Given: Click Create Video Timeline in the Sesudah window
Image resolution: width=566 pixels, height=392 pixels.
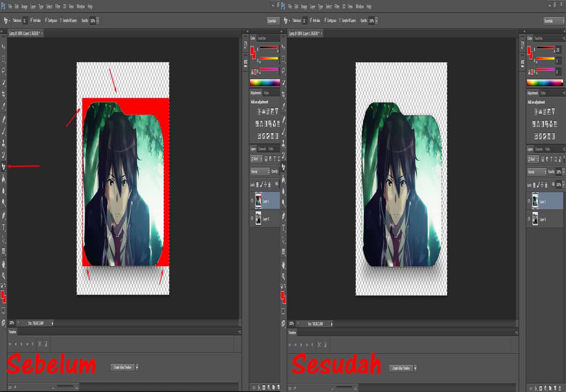Looking at the screenshot, I should click(401, 368).
